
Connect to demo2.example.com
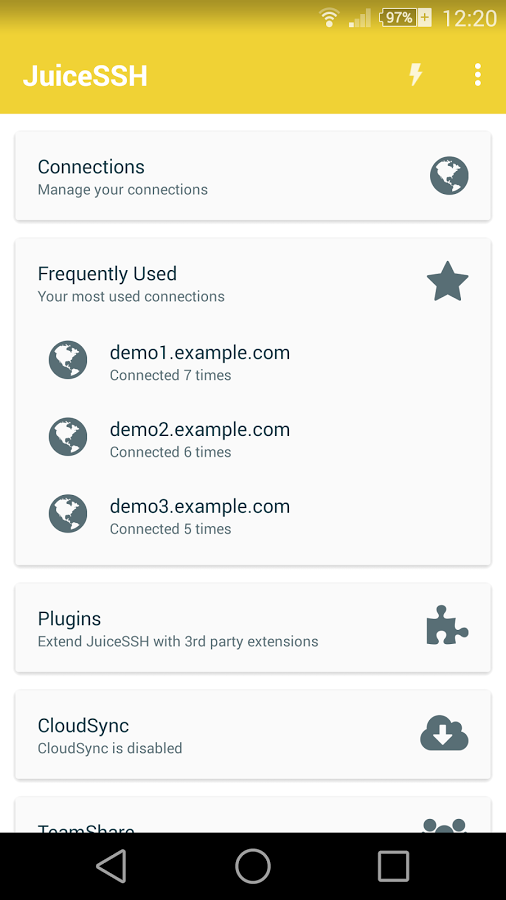253,439
